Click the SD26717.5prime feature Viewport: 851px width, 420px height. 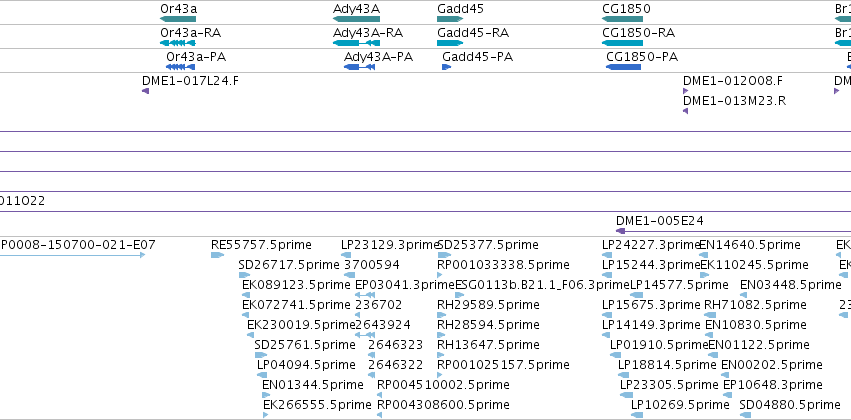[x=244, y=275]
